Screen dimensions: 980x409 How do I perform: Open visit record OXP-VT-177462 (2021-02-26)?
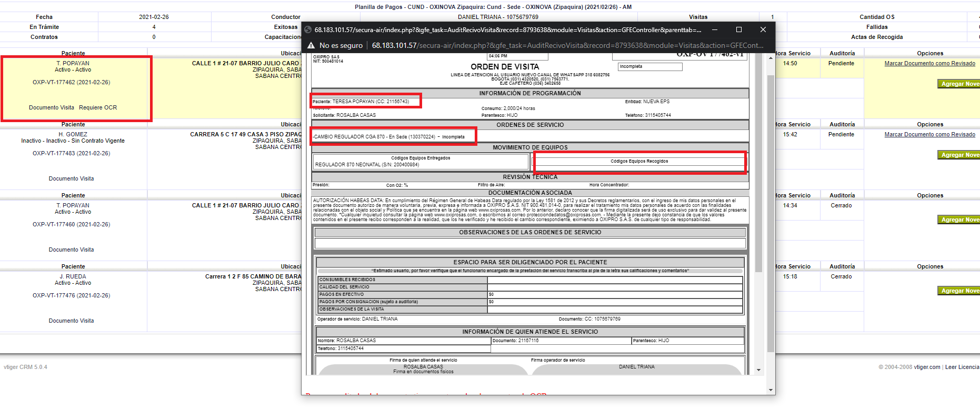[x=72, y=82]
